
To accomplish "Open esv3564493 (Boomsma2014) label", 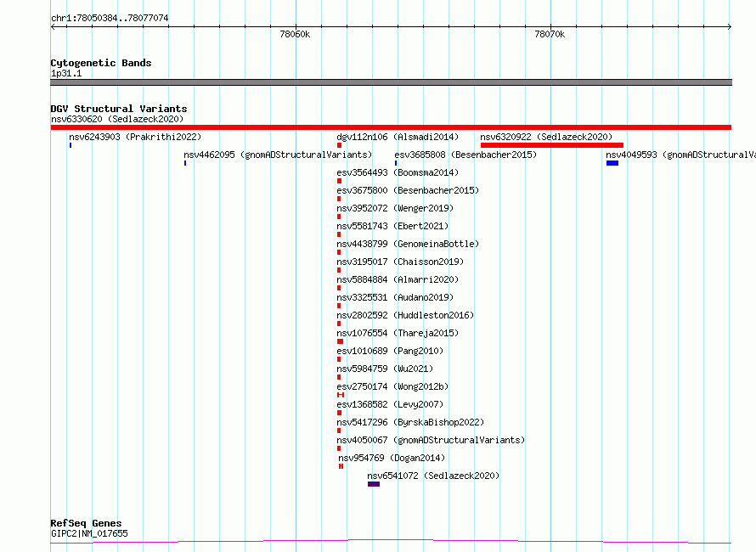I will coord(398,172).
